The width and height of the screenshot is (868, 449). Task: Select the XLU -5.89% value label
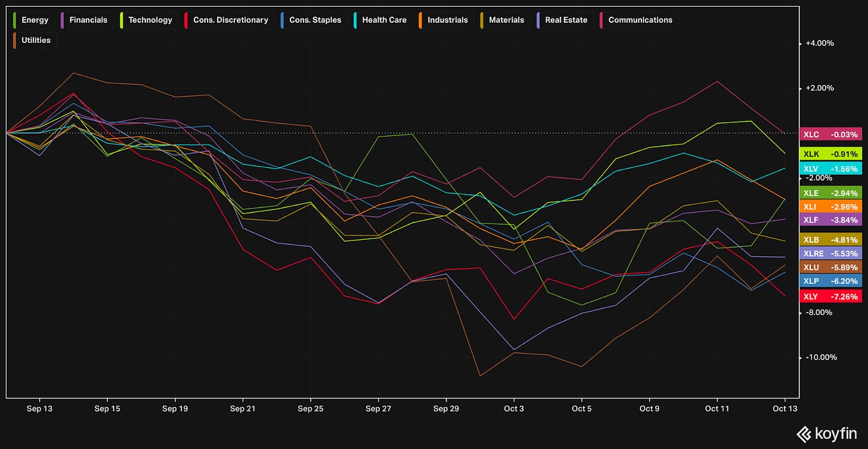point(830,267)
